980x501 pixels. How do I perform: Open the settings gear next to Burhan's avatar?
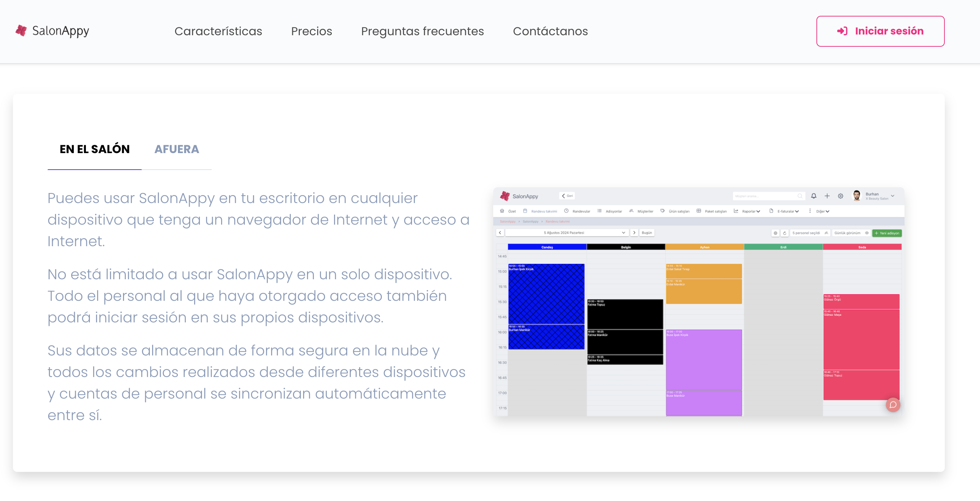point(841,196)
